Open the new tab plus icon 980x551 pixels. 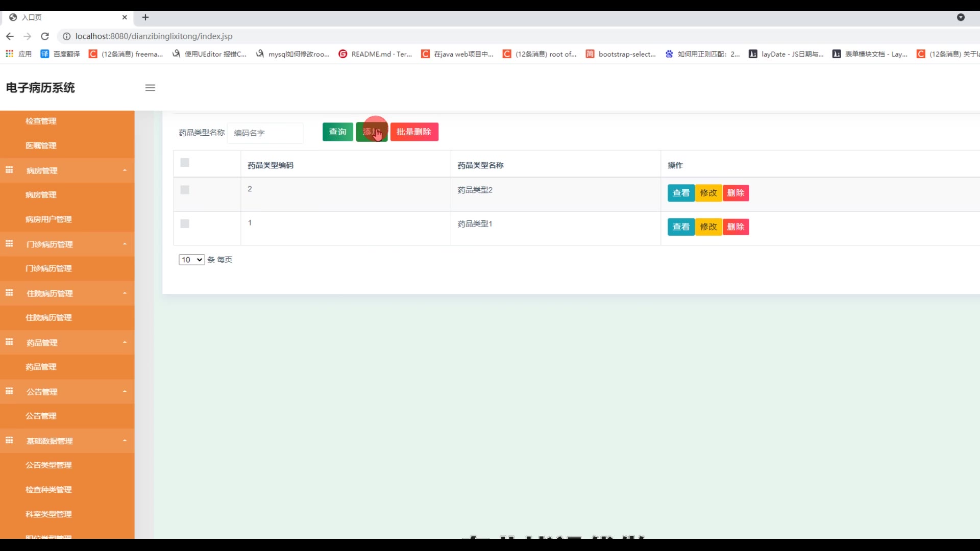145,17
